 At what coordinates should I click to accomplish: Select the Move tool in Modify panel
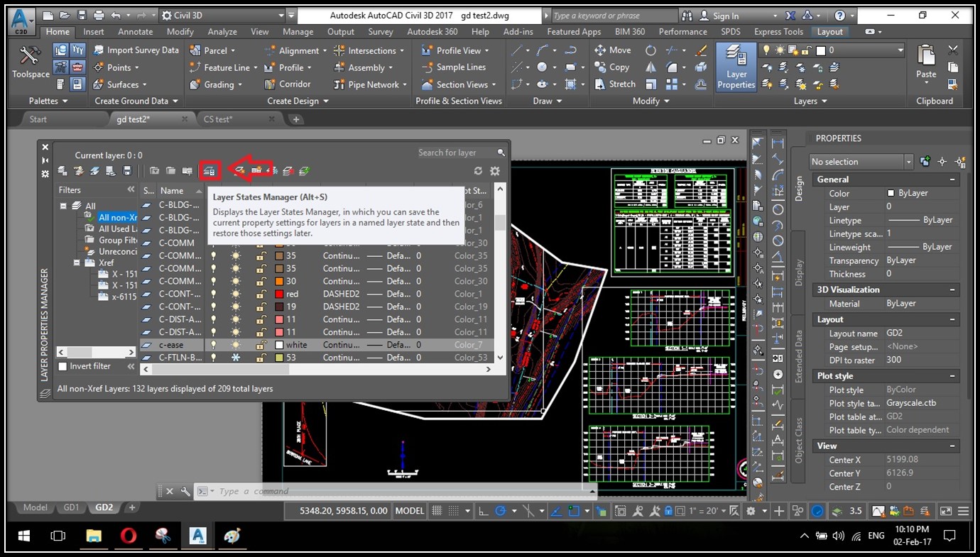(x=612, y=50)
